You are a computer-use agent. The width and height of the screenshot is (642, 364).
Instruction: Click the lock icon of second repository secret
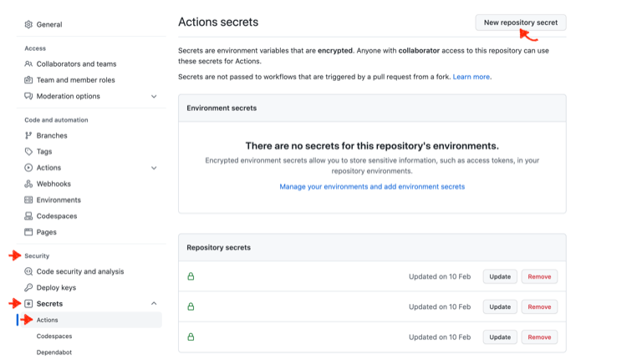point(191,306)
